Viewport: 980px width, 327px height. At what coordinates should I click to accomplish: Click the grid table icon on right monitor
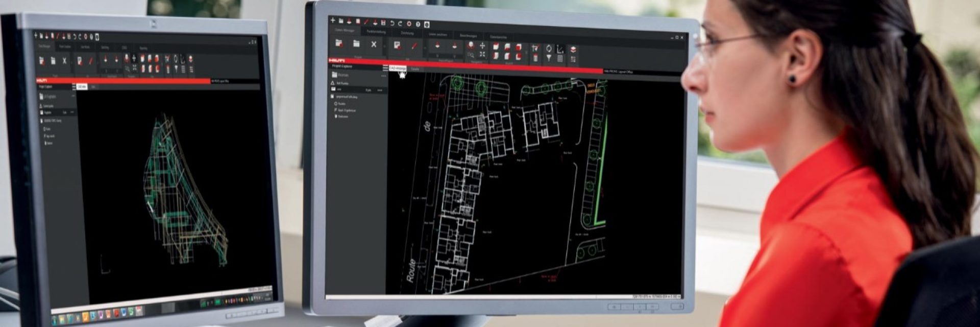tap(560, 58)
